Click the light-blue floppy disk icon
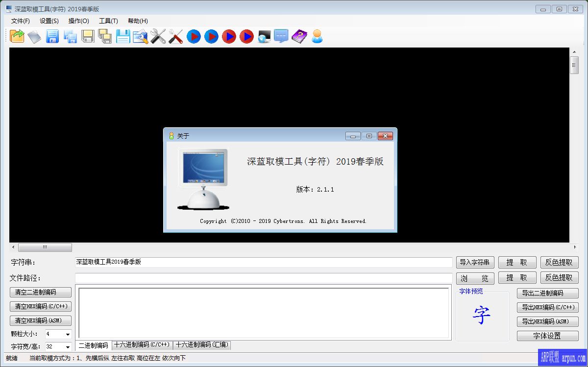The height and width of the screenshot is (367, 588). [122, 37]
